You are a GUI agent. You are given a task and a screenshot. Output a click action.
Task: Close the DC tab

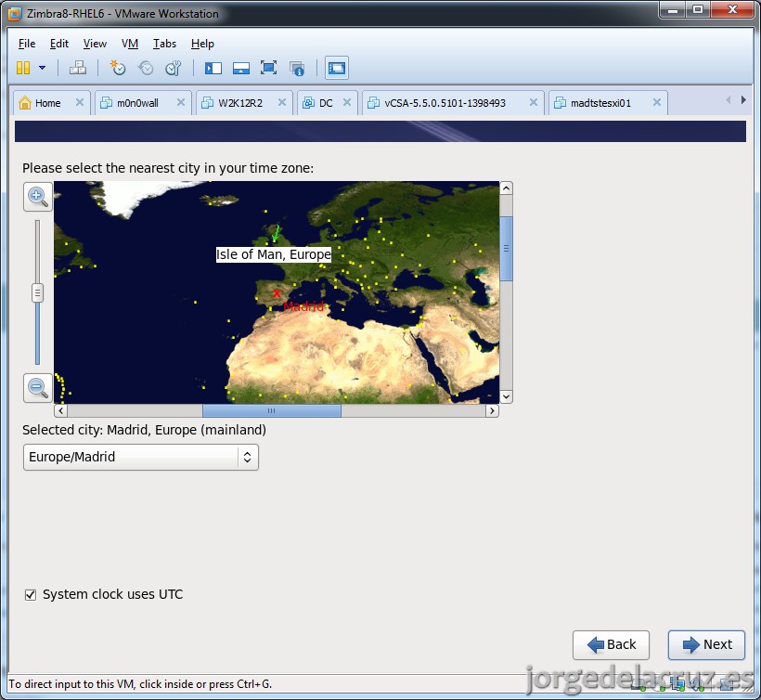[347, 102]
